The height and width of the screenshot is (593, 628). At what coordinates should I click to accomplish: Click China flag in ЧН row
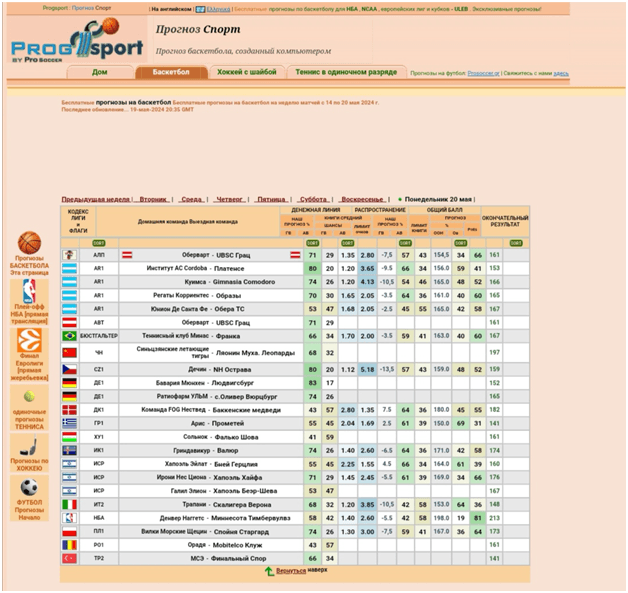pos(69,353)
